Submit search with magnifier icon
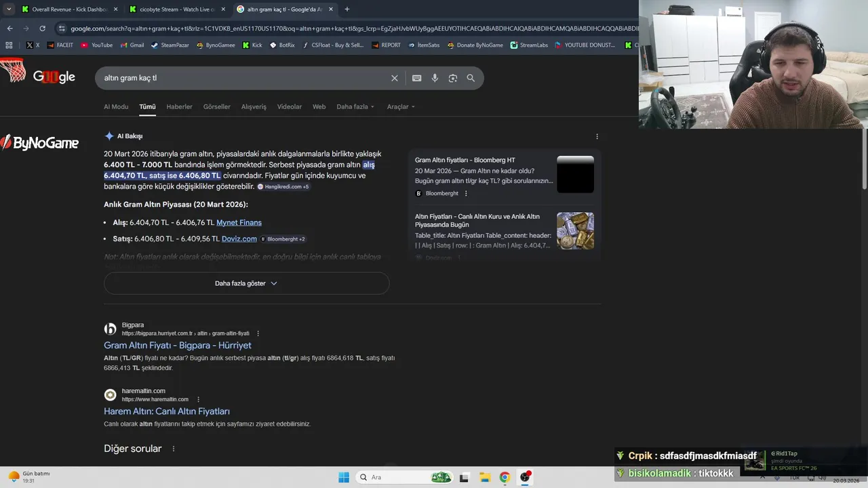Image resolution: width=868 pixels, height=488 pixels. pyautogui.click(x=471, y=78)
